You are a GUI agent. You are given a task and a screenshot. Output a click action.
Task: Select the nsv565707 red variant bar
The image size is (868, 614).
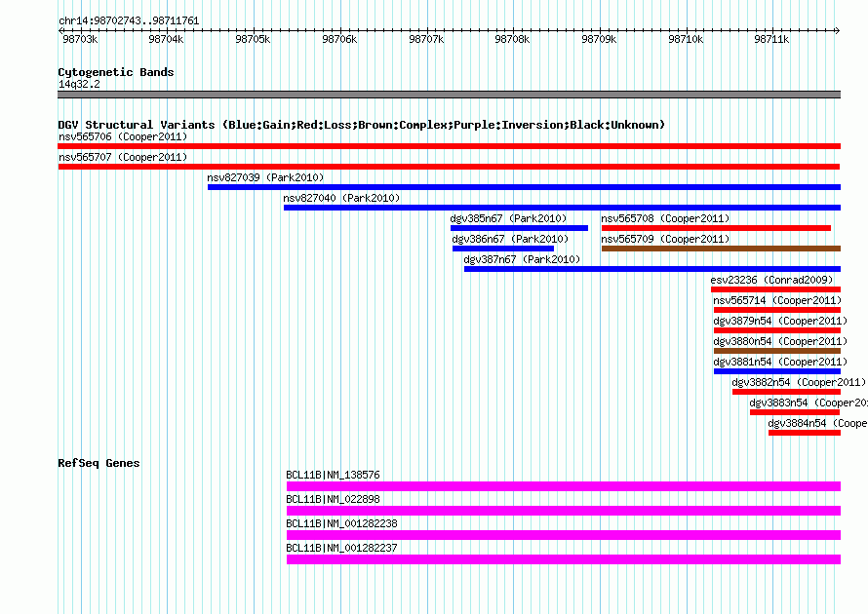(x=449, y=167)
